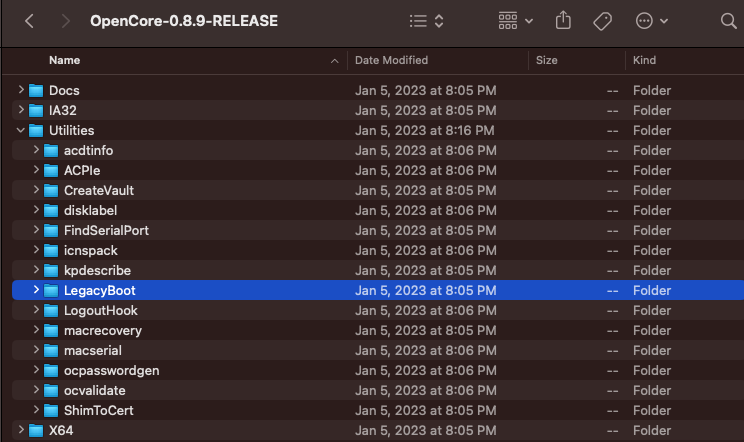Screen dimensions: 744x442
Task: Open the Group by options menu
Action: click(516, 21)
